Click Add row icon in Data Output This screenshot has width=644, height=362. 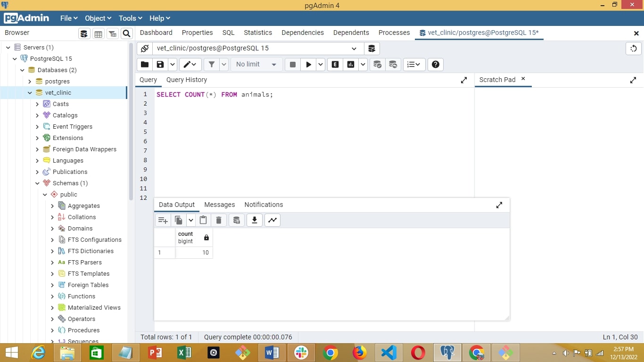click(x=163, y=220)
